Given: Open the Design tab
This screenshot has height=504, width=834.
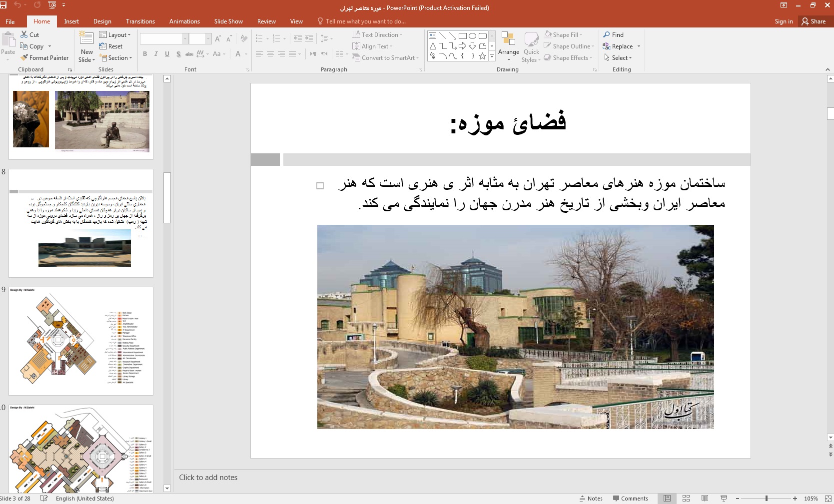Looking at the screenshot, I should (102, 21).
